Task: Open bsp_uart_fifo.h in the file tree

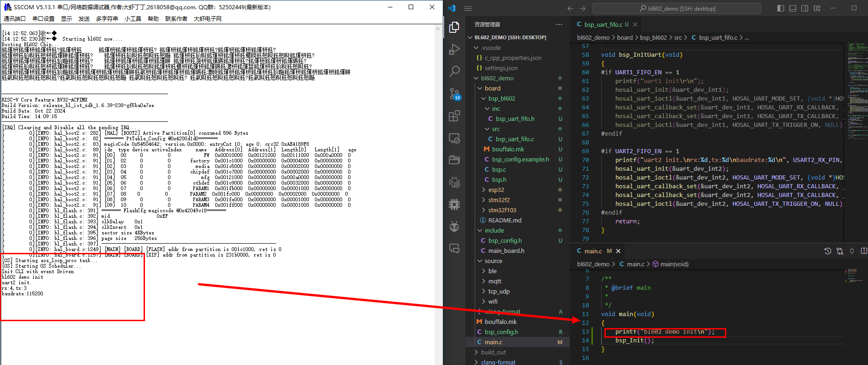Action: pyautogui.click(x=515, y=119)
